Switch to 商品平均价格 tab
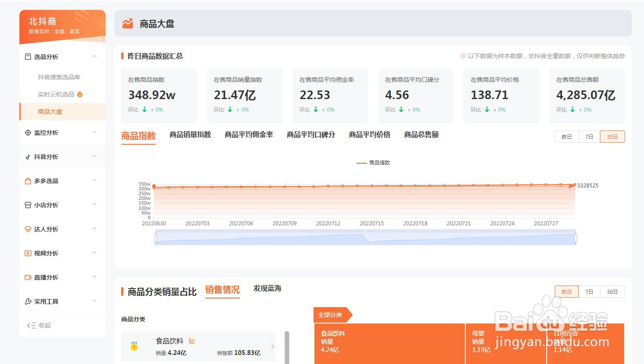This screenshot has height=364, width=644. 370,135
